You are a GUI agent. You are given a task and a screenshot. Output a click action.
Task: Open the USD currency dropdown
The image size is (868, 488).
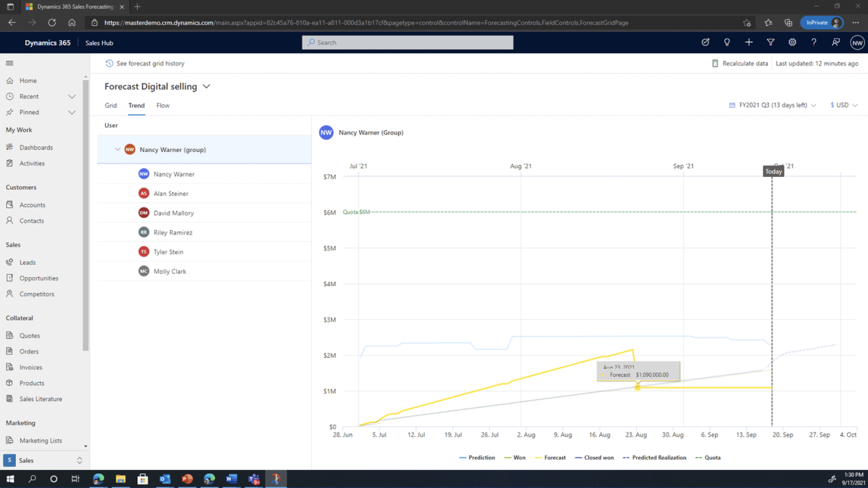point(843,105)
